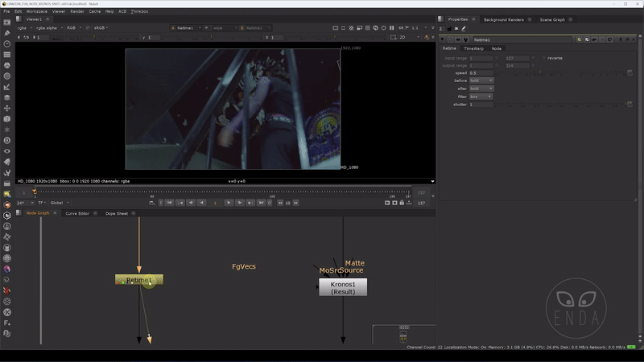The image size is (644, 362).
Task: Enable the reverse checkbox
Action: (543, 58)
